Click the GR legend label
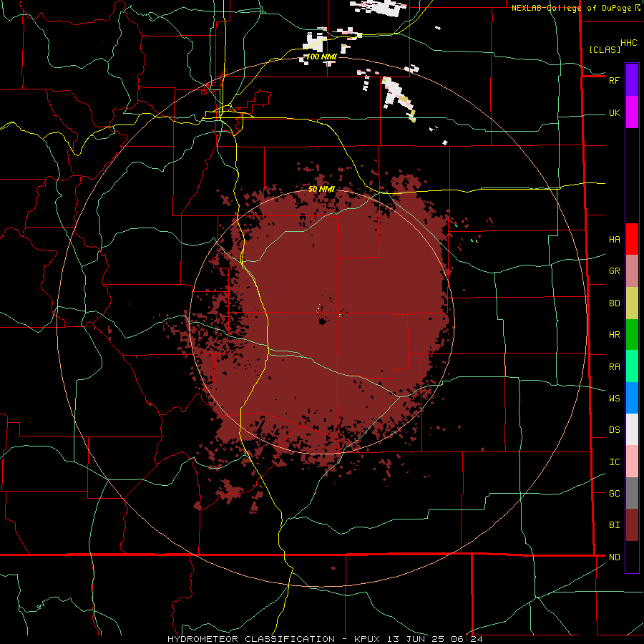 614,271
